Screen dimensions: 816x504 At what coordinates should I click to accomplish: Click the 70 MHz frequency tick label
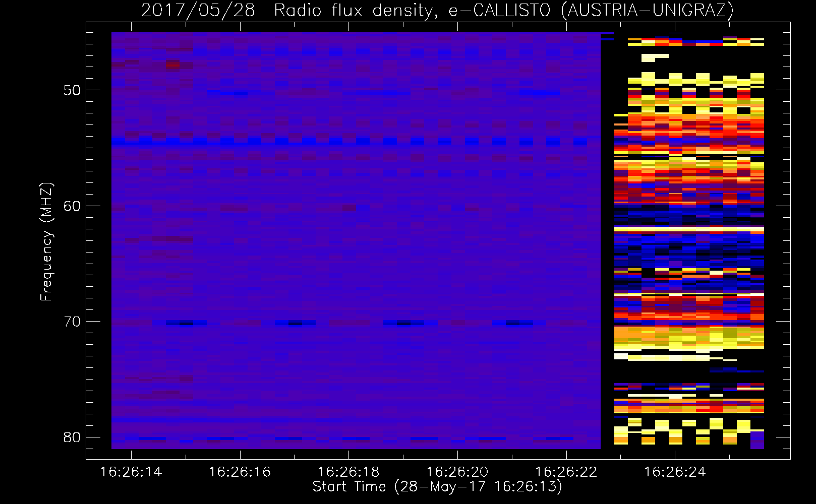point(72,322)
